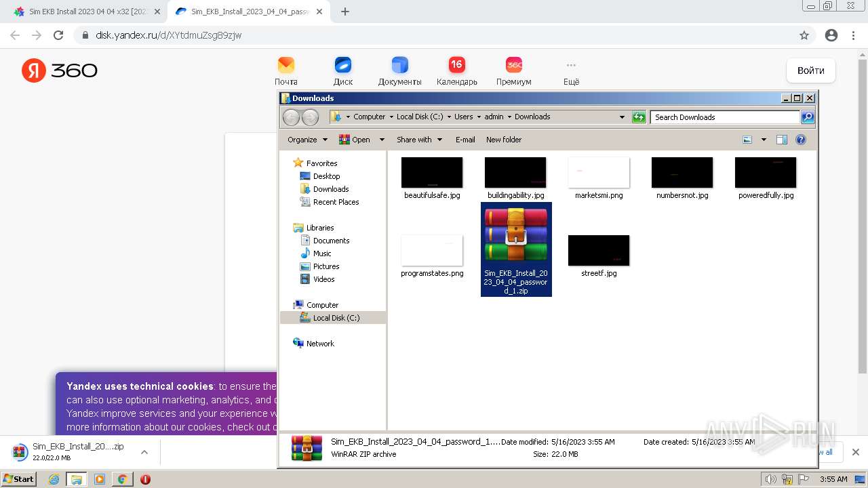Image resolution: width=868 pixels, height=488 pixels.
Task: Select programstates.png file
Action: pos(432,256)
